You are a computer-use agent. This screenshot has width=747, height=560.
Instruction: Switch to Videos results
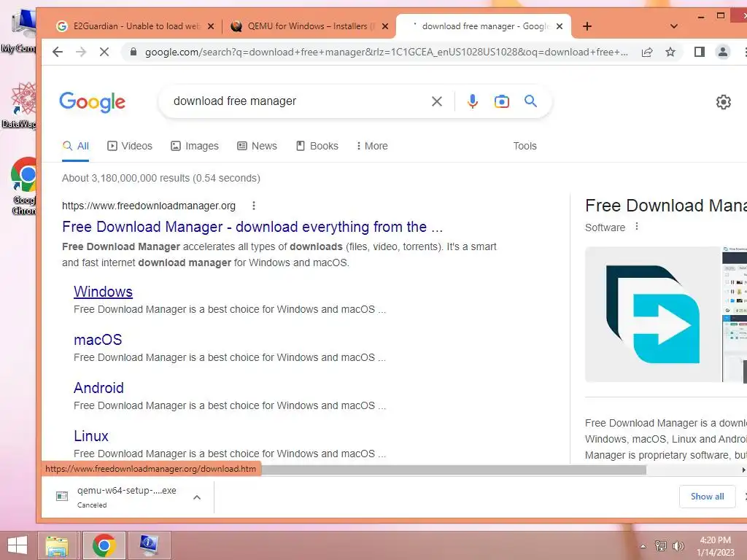130,146
